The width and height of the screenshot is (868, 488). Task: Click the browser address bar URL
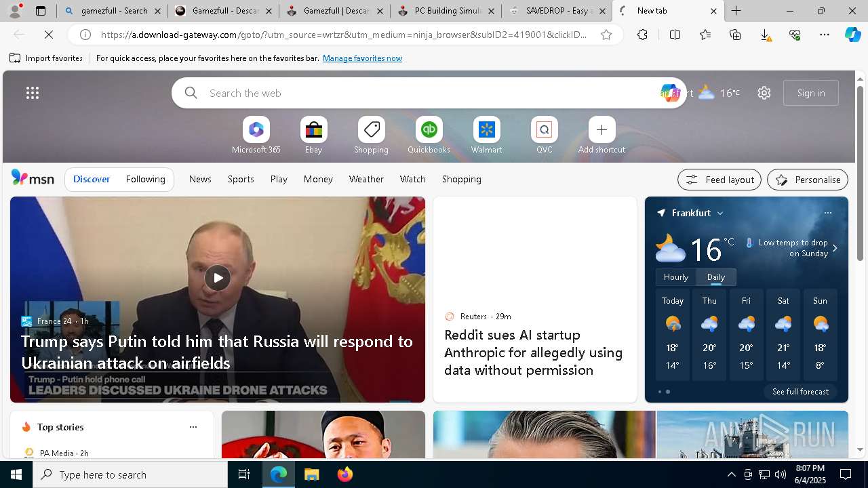click(344, 35)
